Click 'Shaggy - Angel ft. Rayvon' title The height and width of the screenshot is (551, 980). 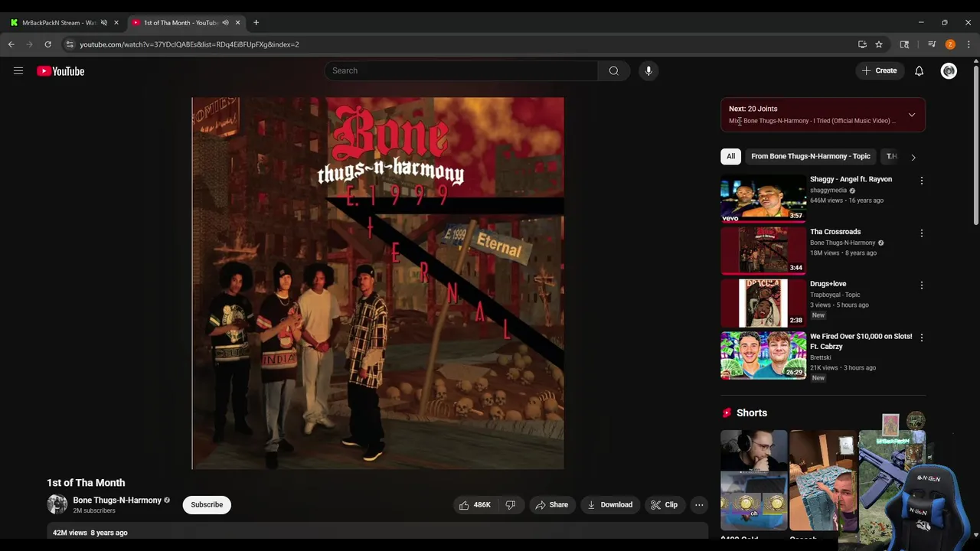coord(851,179)
